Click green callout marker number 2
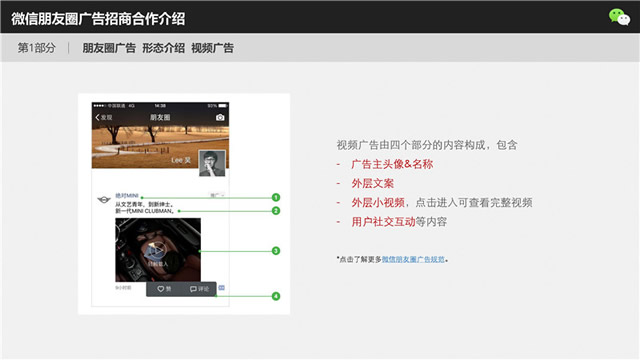Viewport: 640px width, 360px height. tap(276, 211)
